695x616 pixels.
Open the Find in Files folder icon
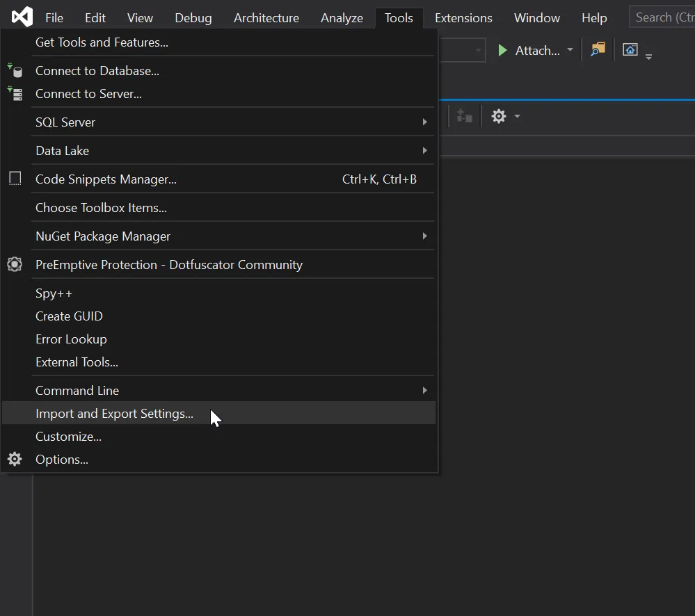click(598, 49)
